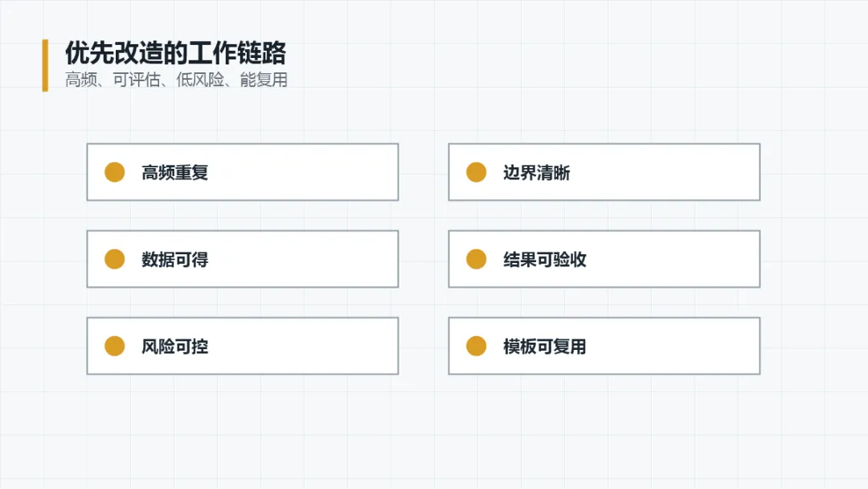The width and height of the screenshot is (868, 489).
Task: Select the 模板可复用 card
Action: (604, 346)
